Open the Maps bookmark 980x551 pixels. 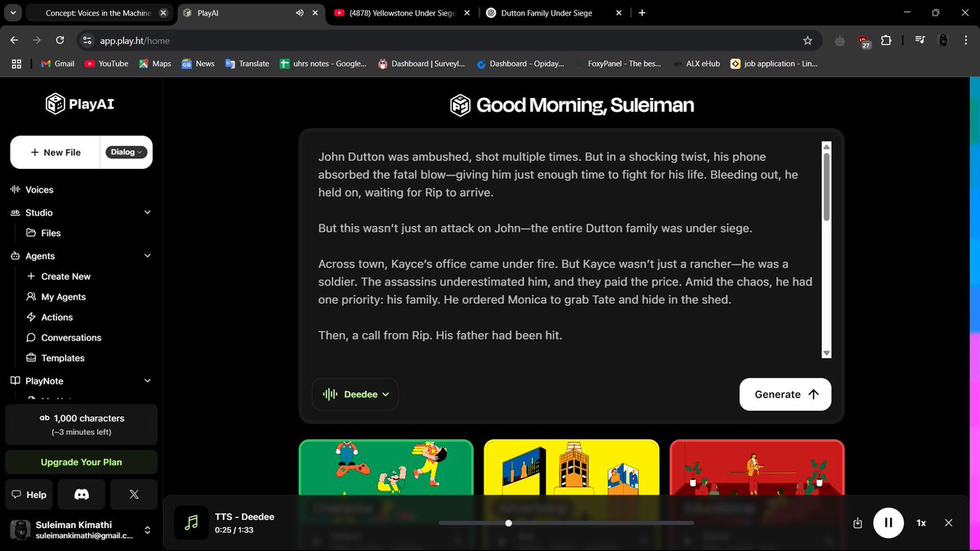(154, 64)
